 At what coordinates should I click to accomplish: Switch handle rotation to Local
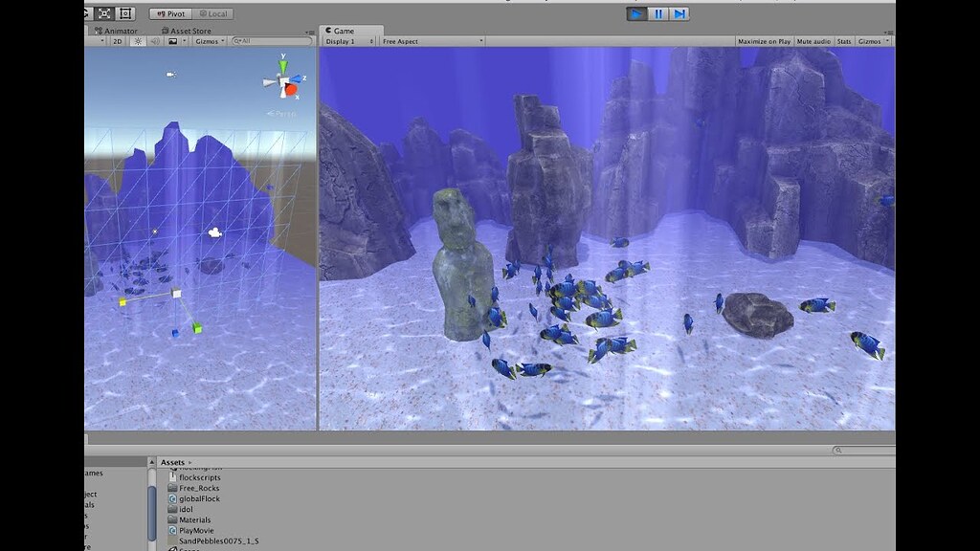pos(214,13)
